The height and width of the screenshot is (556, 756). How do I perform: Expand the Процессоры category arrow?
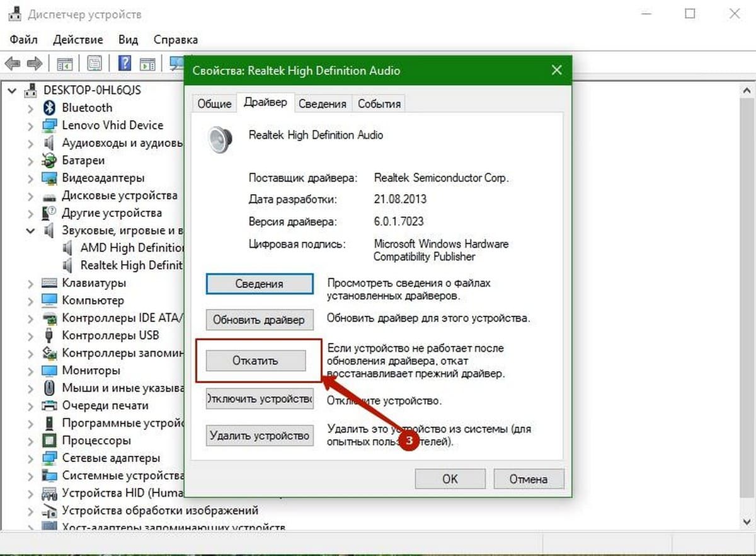(x=30, y=441)
